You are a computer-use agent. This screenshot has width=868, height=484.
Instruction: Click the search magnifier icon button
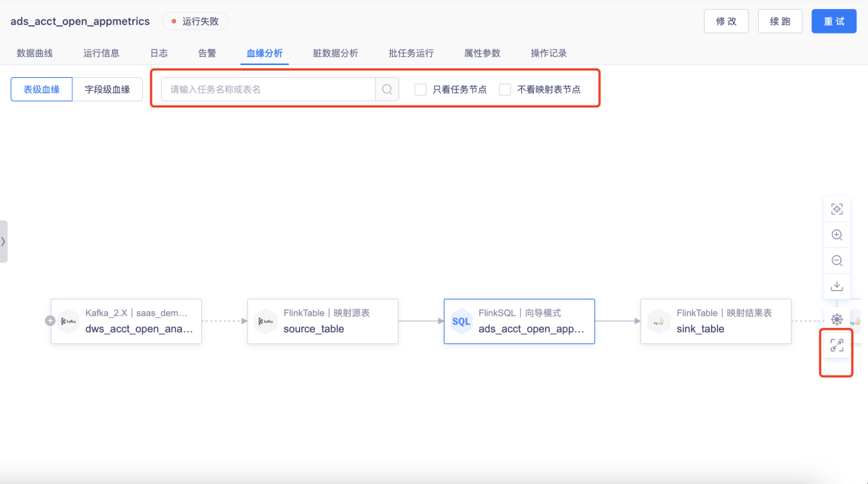click(387, 89)
